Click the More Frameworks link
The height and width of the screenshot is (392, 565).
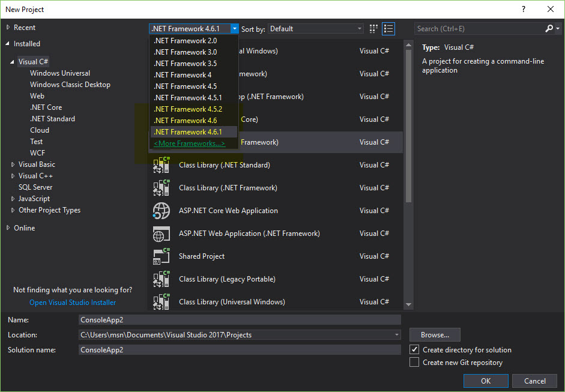[189, 143]
